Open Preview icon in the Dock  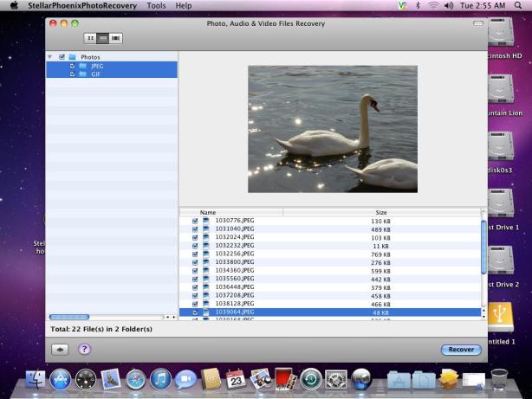[261, 379]
